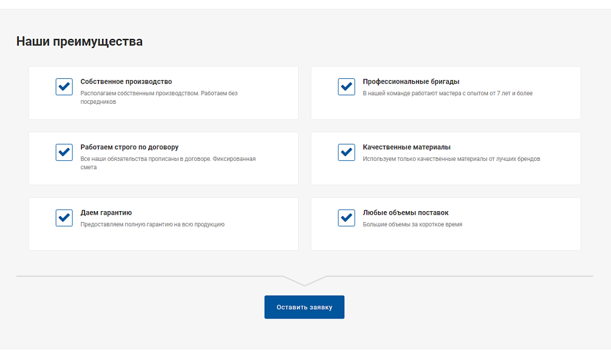Toggle the checkbox next to Даем гарантию

[64, 218]
